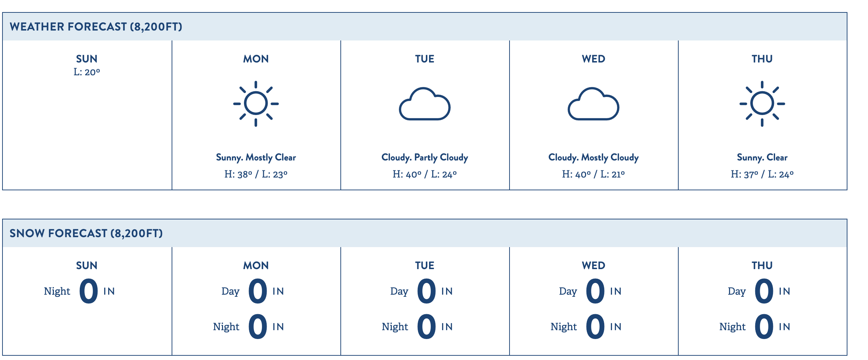The image size is (868, 360).
Task: Click 'Sunny. Mostly Clear' description for Monday
Action: 256,157
